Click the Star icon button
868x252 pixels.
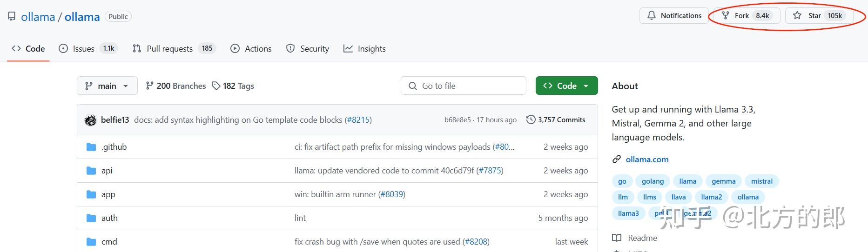(797, 15)
